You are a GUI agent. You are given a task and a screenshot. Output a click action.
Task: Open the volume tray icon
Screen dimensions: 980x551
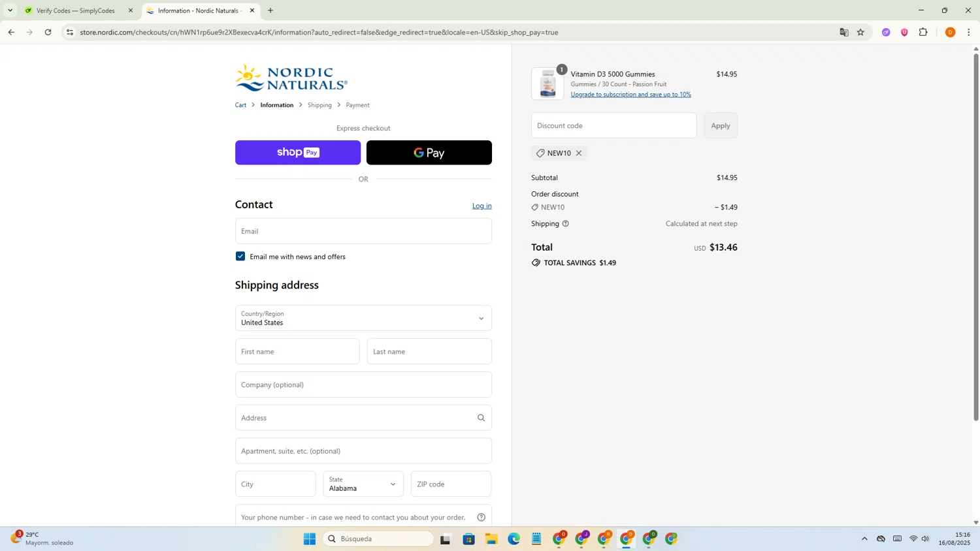click(x=925, y=539)
